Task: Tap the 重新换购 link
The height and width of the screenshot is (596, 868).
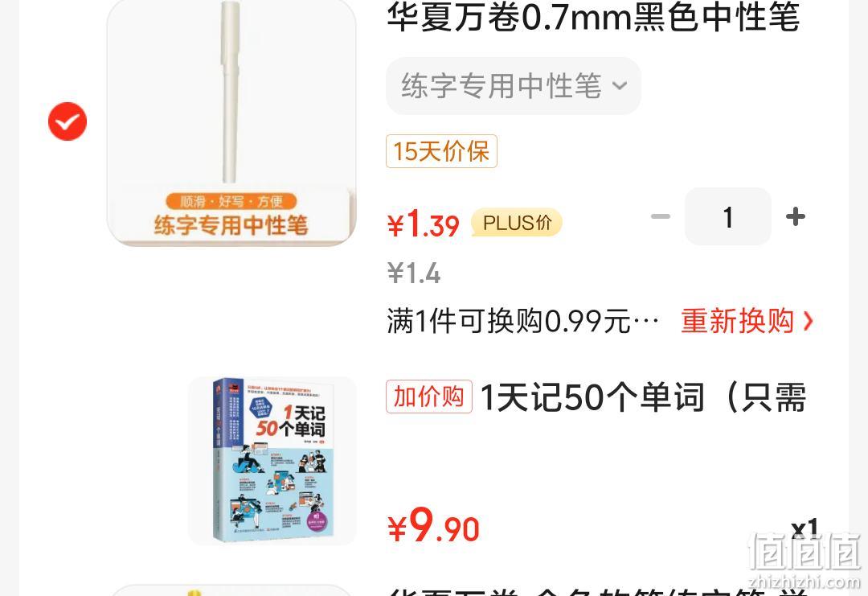Action: tap(737, 321)
